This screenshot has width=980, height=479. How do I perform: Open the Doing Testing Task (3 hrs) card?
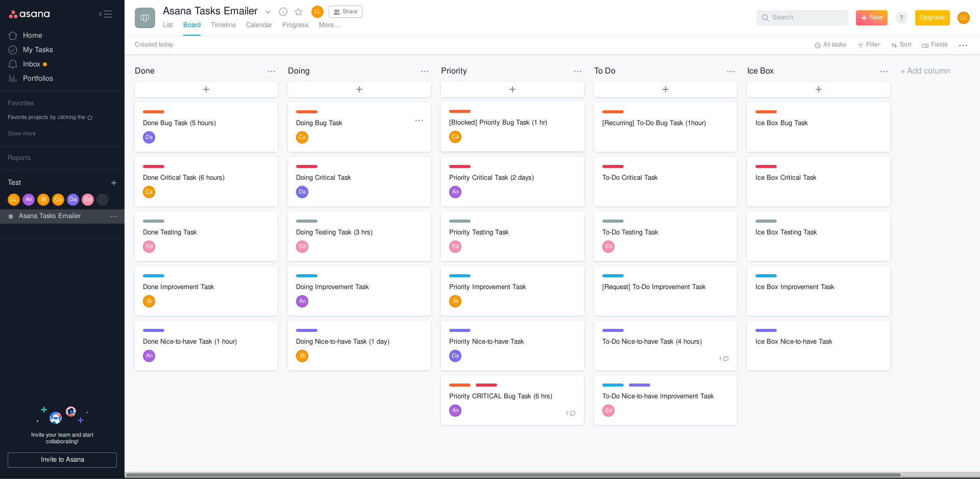[x=359, y=236]
